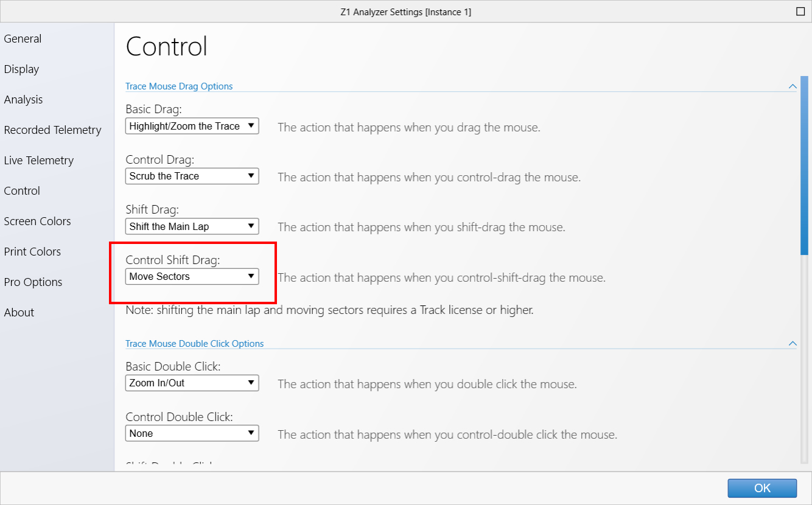The image size is (812, 505).
Task: Click the Basic Drag label
Action: coord(154,110)
